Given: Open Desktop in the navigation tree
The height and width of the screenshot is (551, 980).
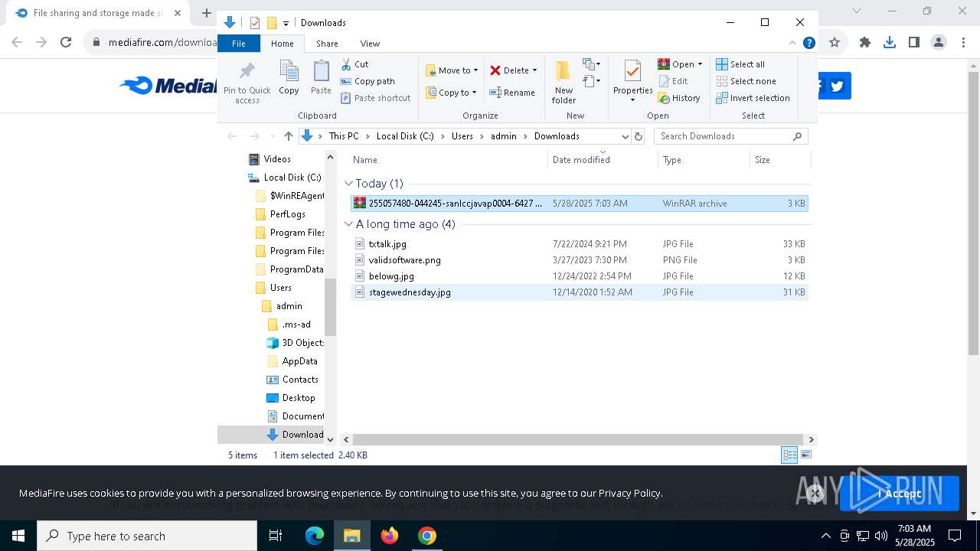Looking at the screenshot, I should [298, 398].
